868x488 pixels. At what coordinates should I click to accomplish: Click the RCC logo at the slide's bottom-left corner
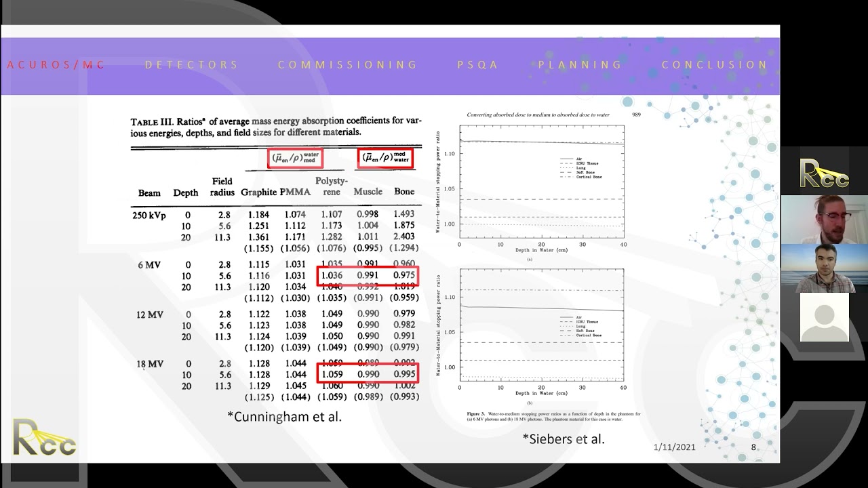pyautogui.click(x=44, y=437)
